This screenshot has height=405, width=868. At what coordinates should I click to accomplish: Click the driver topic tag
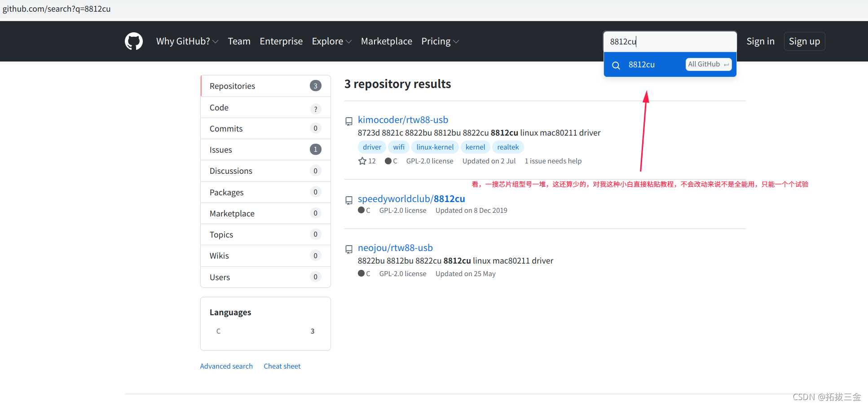coord(372,147)
